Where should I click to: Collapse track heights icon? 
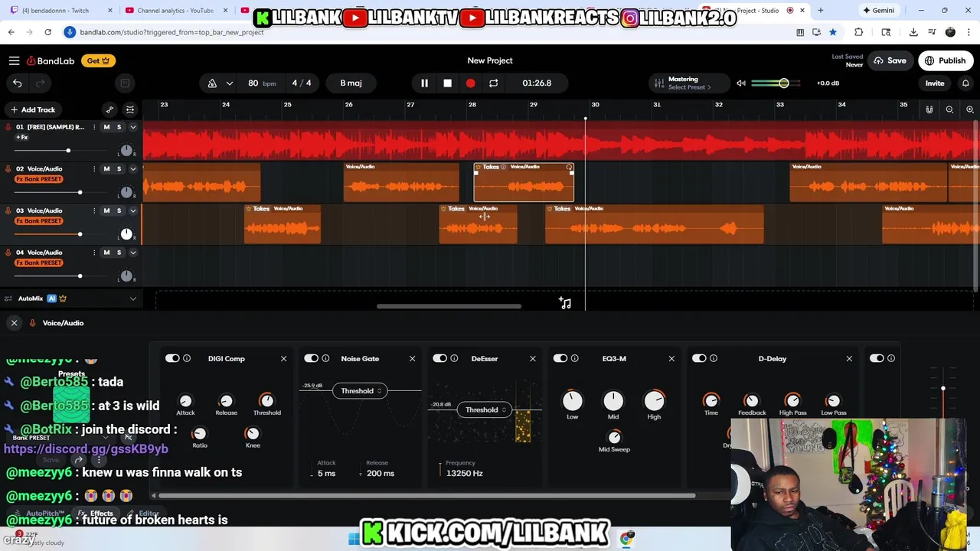[x=130, y=109]
